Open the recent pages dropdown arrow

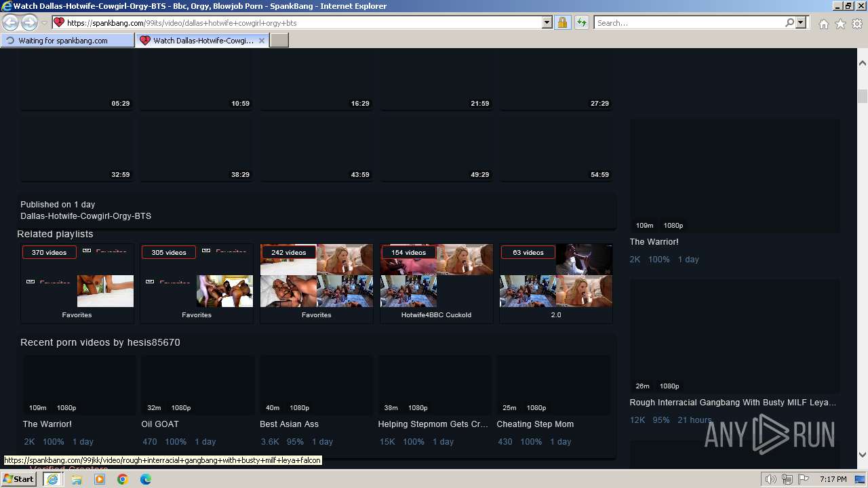pos(44,22)
